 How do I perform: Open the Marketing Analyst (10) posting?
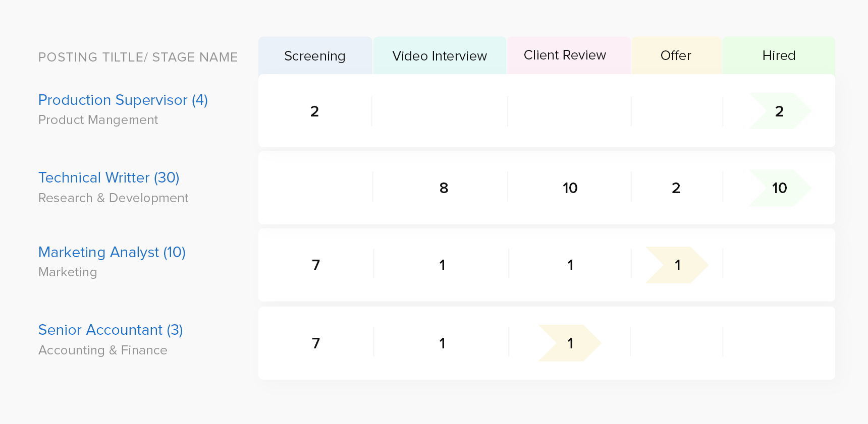[x=112, y=252]
